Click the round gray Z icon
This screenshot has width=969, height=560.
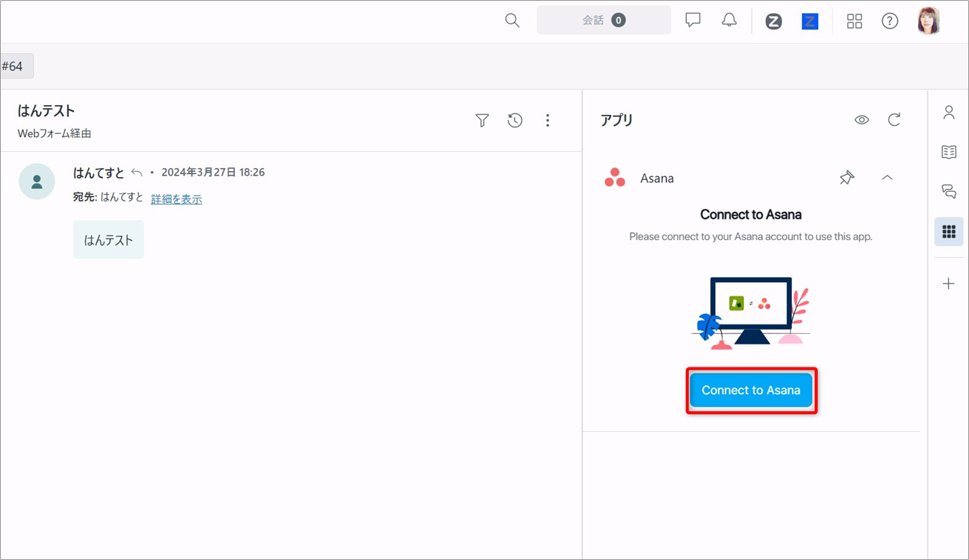[773, 21]
